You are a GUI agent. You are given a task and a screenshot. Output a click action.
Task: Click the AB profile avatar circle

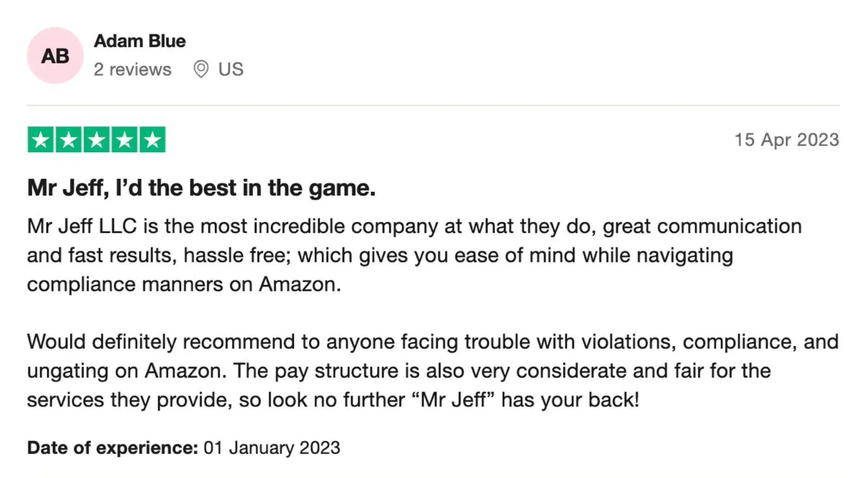[x=55, y=56]
